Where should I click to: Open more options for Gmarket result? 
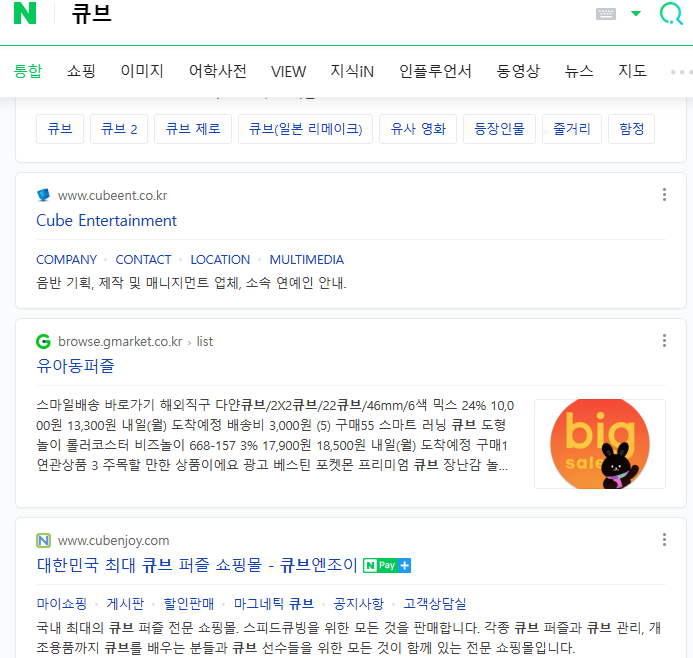(664, 341)
